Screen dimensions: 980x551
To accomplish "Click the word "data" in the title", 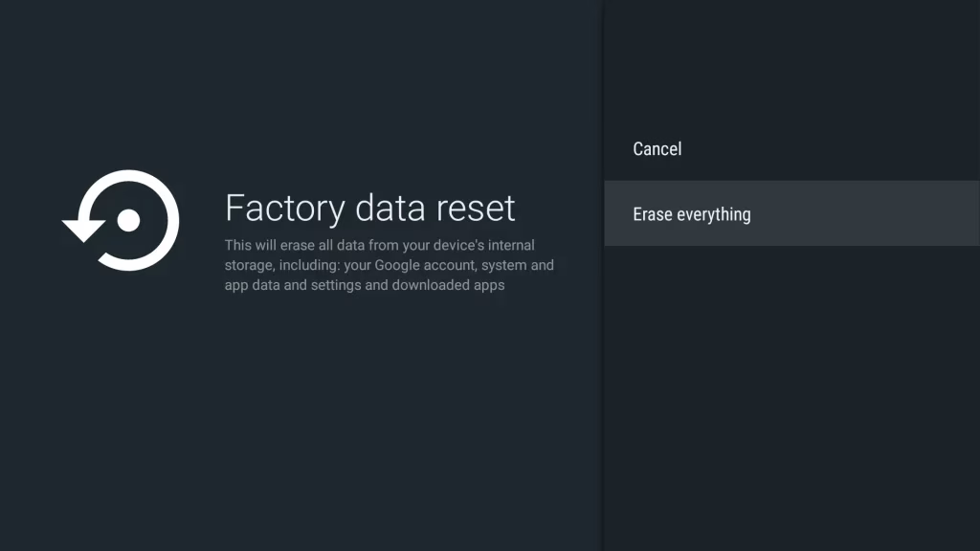I will point(388,208).
